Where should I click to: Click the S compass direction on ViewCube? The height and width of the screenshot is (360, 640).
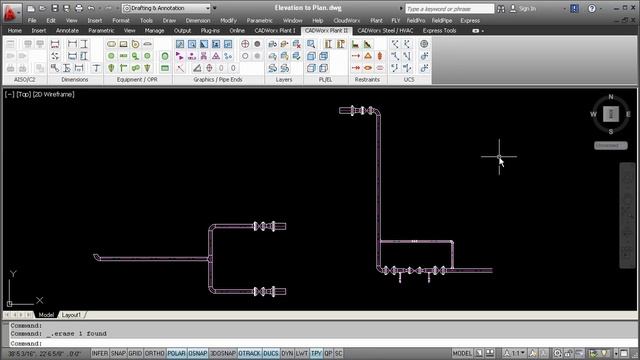click(x=611, y=131)
